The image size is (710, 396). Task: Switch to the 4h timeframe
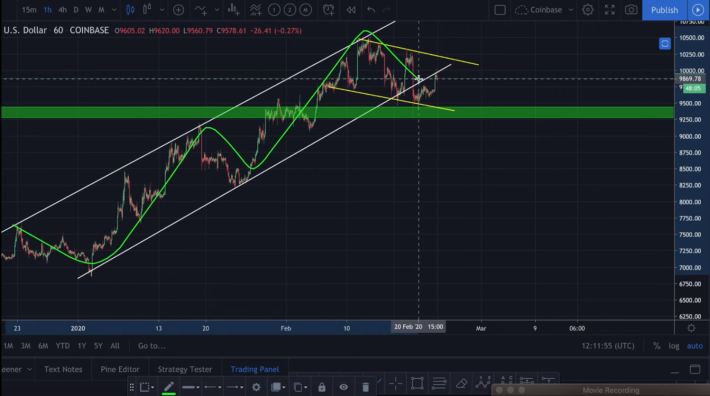point(62,10)
